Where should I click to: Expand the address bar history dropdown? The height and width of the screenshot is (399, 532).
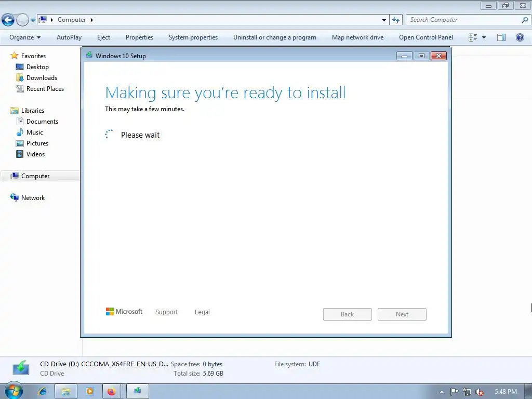coord(384,20)
